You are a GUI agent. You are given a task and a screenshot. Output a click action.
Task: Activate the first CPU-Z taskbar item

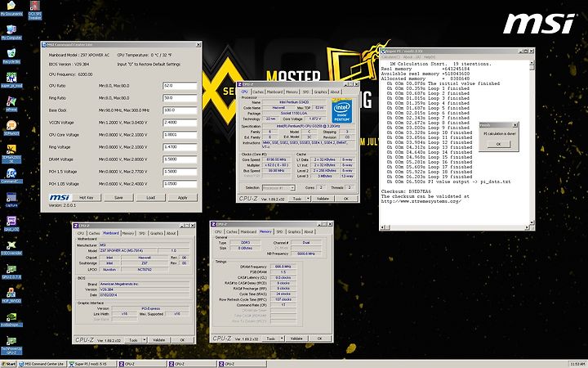point(142,364)
